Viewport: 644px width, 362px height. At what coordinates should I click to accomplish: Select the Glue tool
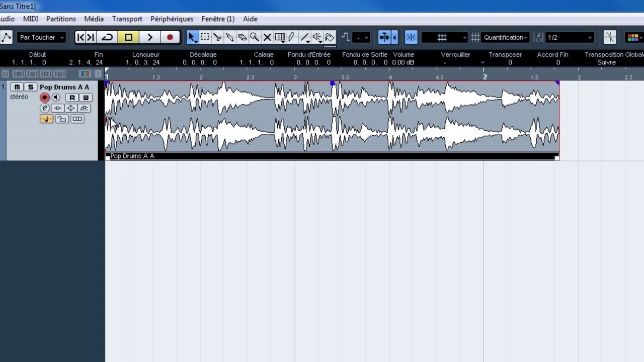[229, 37]
